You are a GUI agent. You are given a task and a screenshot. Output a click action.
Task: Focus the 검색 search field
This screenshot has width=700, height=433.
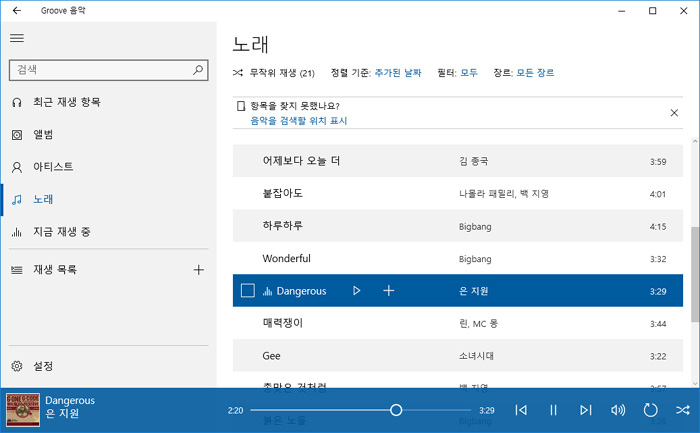coord(108,70)
